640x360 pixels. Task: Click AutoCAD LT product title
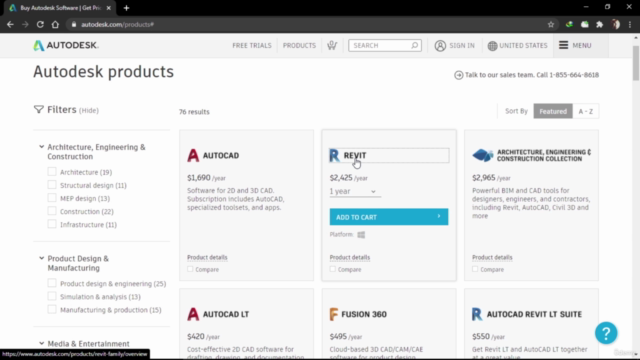[x=226, y=314]
